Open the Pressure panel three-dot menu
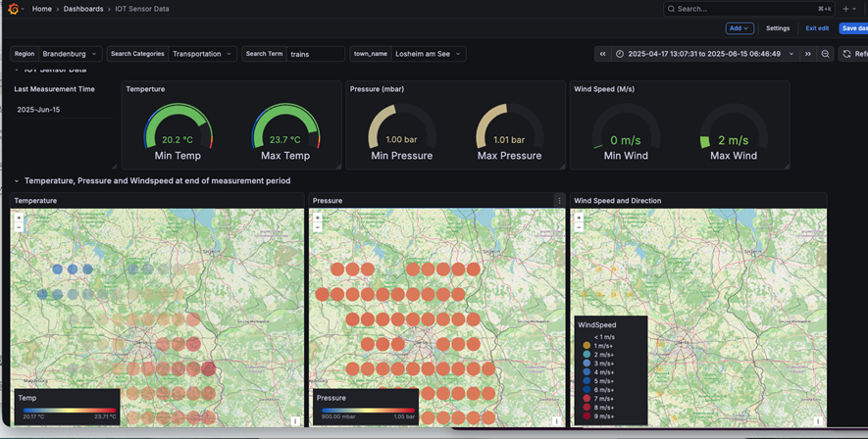Viewport: 868px width, 439px height. (x=559, y=201)
